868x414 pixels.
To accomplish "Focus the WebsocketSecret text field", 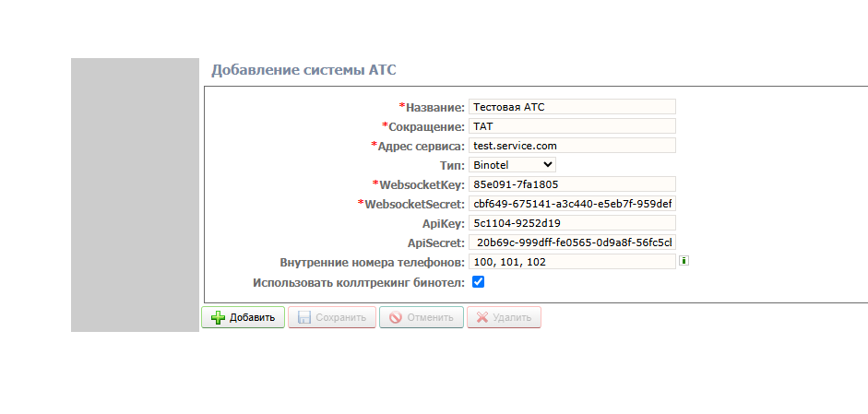I will (572, 204).
